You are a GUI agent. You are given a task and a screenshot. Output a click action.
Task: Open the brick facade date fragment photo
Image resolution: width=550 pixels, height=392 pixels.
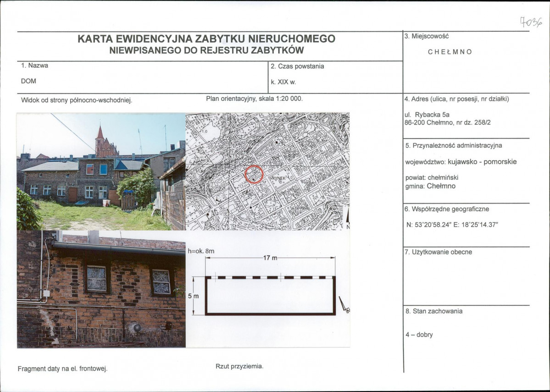[x=101, y=289]
